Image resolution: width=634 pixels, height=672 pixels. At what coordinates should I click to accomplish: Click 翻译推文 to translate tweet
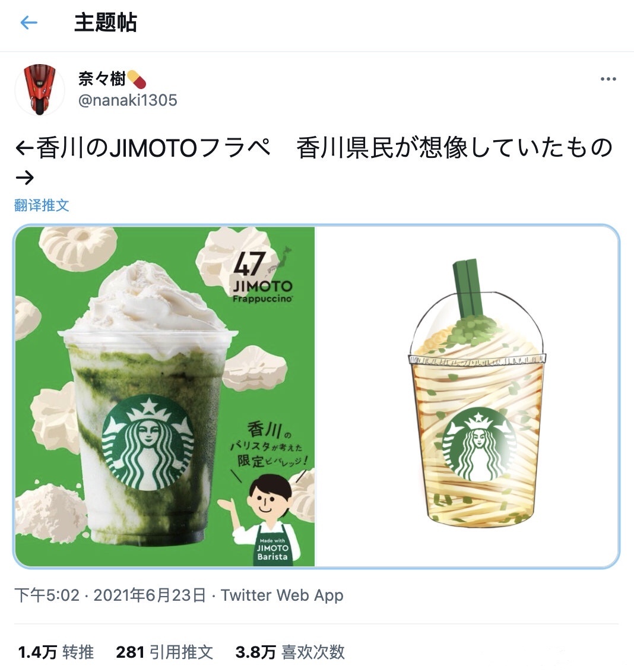pos(42,205)
